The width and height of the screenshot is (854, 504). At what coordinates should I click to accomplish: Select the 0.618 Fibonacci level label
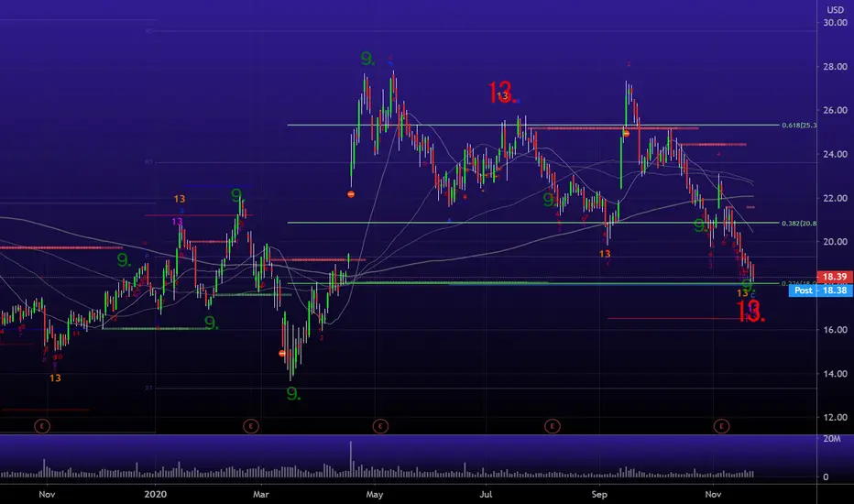(799, 126)
